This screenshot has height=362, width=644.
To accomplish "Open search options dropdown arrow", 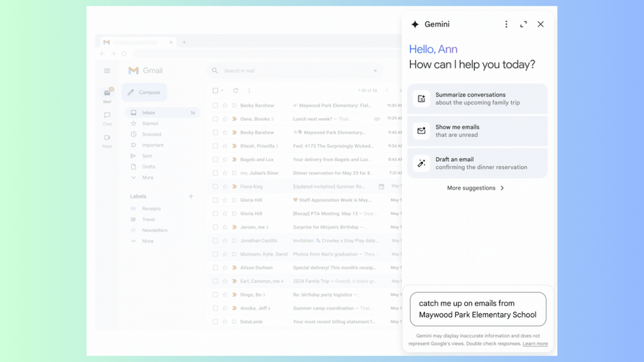I will (x=375, y=70).
